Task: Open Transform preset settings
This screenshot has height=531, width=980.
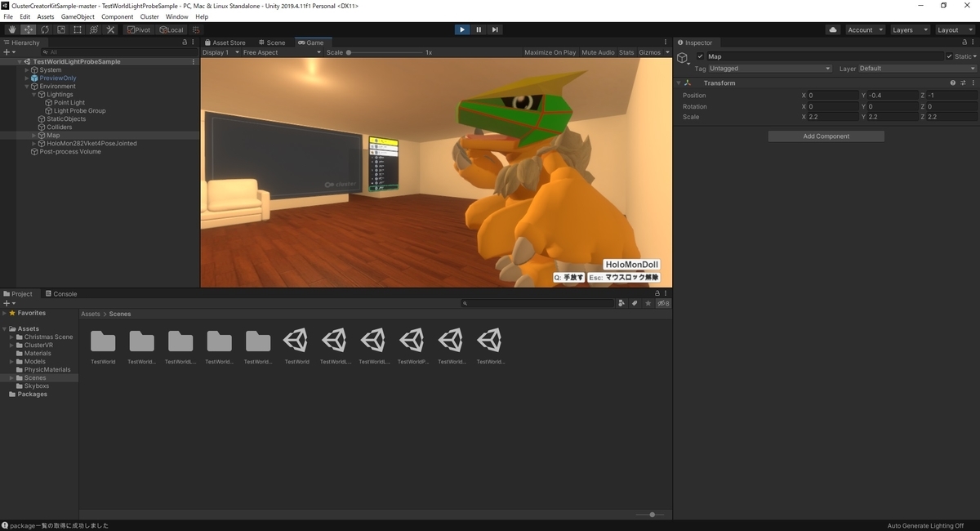Action: click(x=964, y=83)
